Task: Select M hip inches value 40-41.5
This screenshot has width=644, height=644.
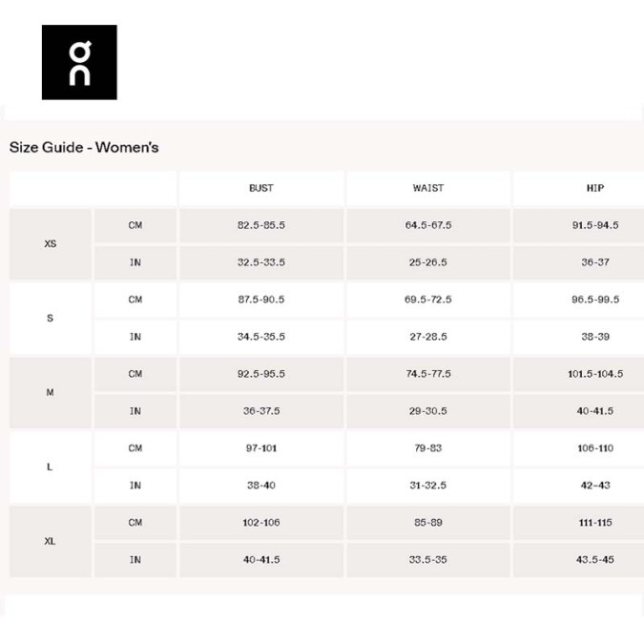Action: [595, 411]
